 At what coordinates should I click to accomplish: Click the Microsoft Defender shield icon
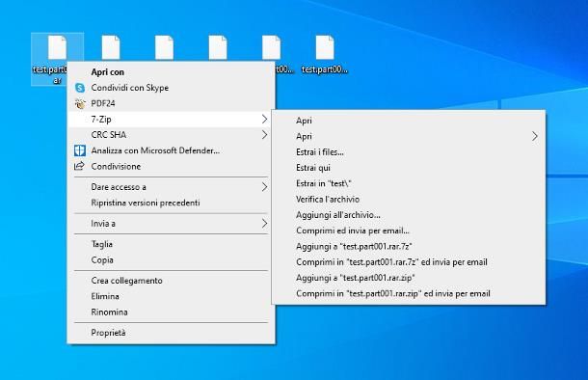pos(80,150)
